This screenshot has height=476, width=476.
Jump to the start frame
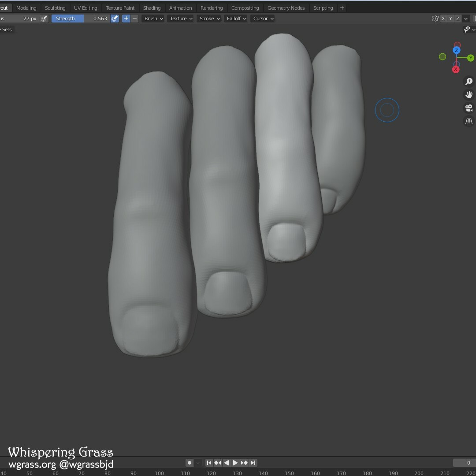click(209, 463)
